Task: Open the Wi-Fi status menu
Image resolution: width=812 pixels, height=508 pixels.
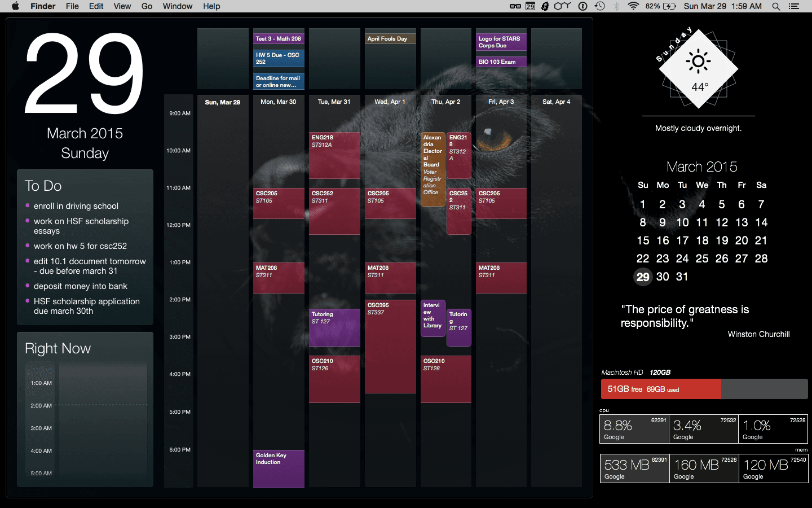Action: [x=633, y=6]
